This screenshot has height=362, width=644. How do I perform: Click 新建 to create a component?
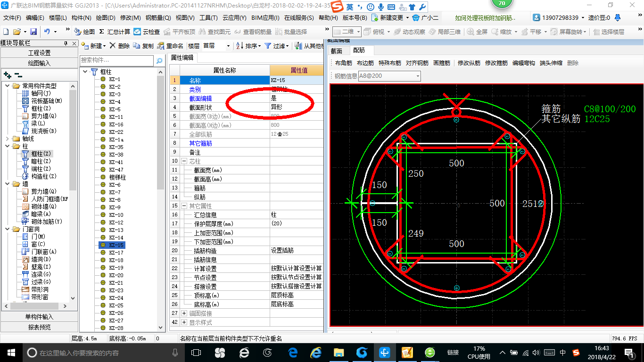click(x=93, y=46)
